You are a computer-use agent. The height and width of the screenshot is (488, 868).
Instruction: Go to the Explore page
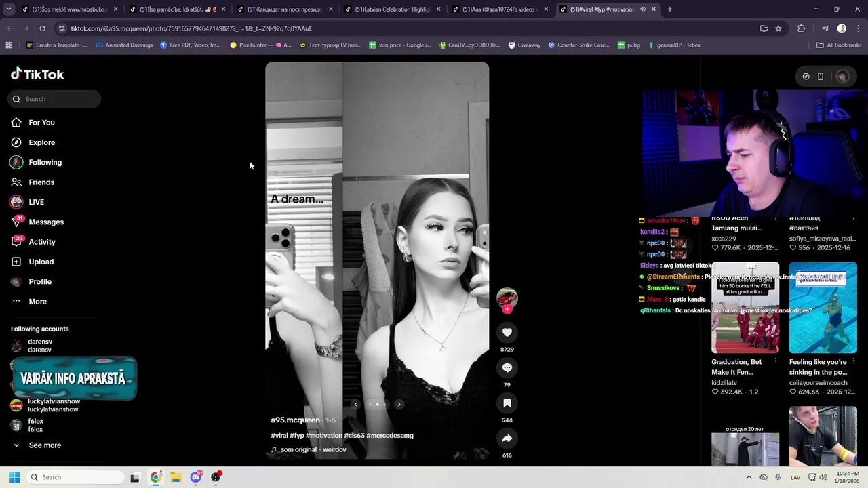[x=41, y=142]
